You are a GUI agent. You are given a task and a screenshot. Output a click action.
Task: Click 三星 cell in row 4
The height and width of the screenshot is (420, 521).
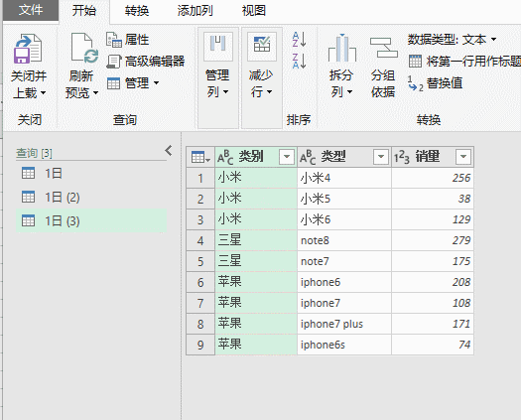256,240
